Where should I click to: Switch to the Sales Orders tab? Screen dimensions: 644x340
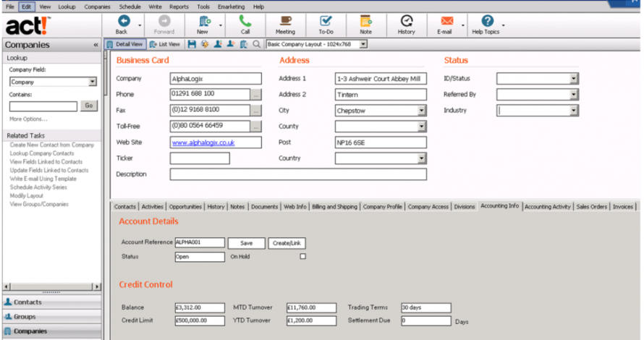click(x=591, y=207)
